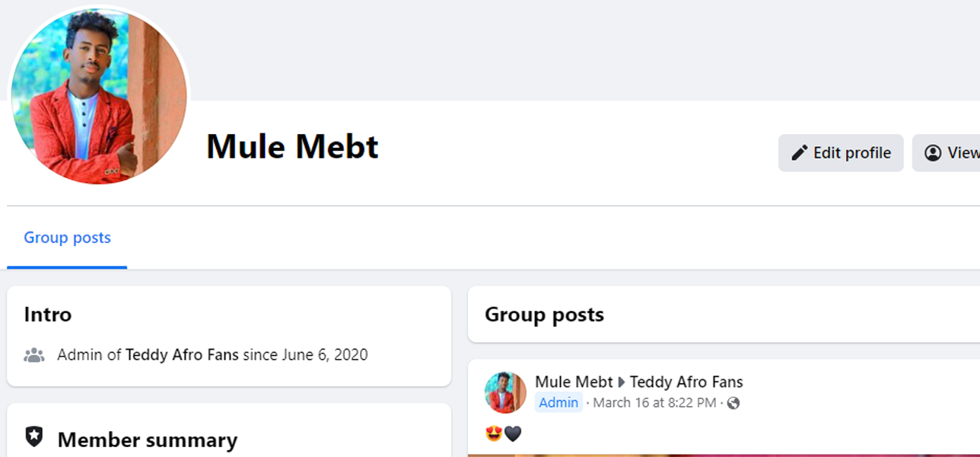This screenshot has height=457, width=980.
Task: Click the Member summary heading
Action: [x=148, y=440]
